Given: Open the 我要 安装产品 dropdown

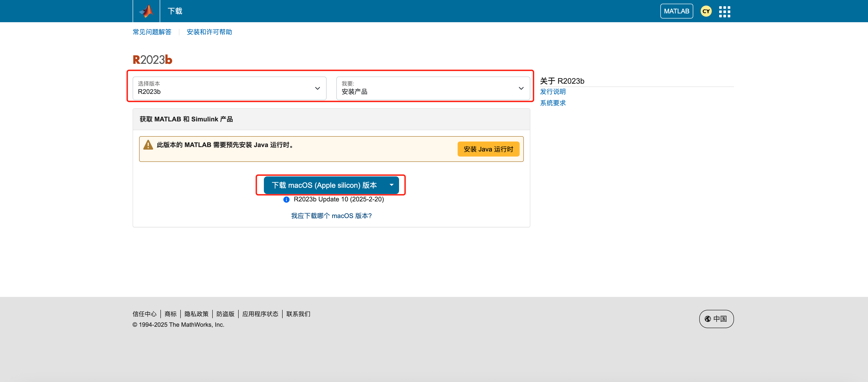Looking at the screenshot, I should pos(433,88).
